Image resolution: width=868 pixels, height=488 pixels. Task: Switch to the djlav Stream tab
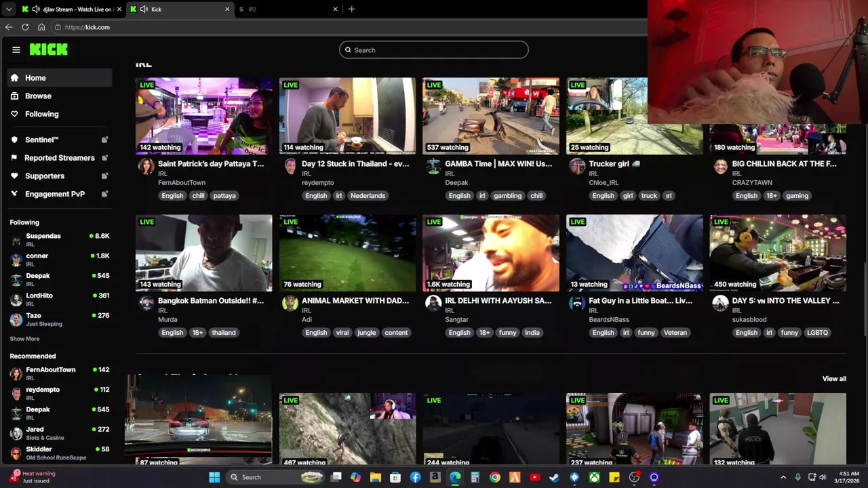[71, 9]
